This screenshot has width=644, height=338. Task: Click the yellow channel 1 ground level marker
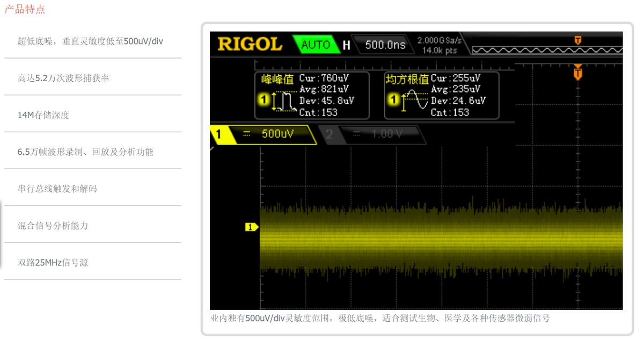coord(251,227)
